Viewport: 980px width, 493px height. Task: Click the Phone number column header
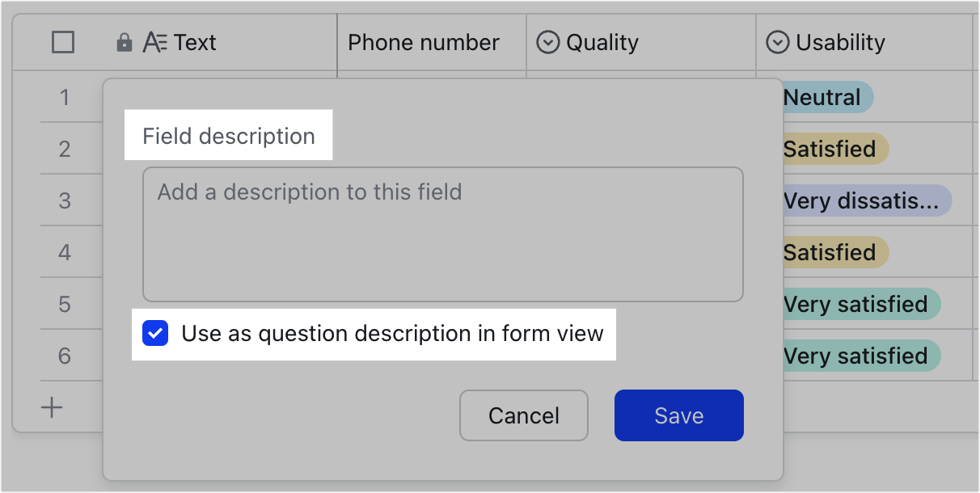(x=423, y=42)
